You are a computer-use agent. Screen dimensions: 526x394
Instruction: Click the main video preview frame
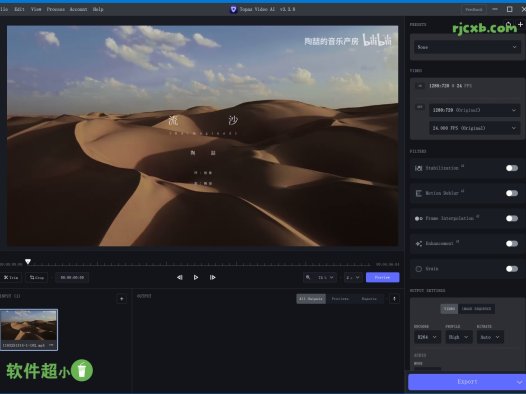point(203,136)
